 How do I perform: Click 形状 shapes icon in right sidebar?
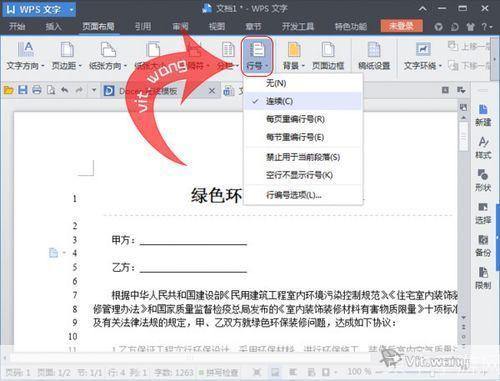(483, 180)
